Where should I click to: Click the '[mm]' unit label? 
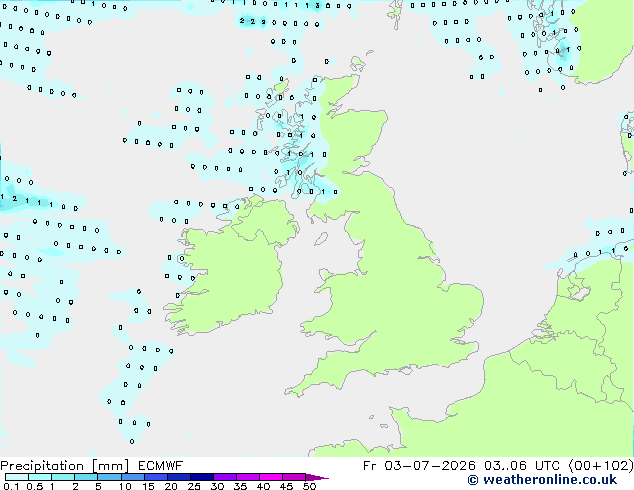[x=110, y=466]
